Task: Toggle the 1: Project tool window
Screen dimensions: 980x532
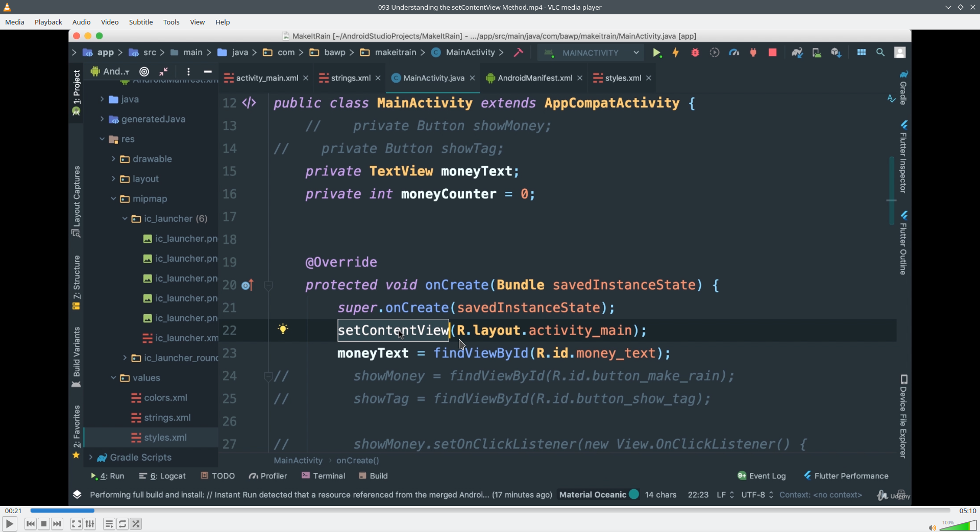Action: [x=76, y=92]
